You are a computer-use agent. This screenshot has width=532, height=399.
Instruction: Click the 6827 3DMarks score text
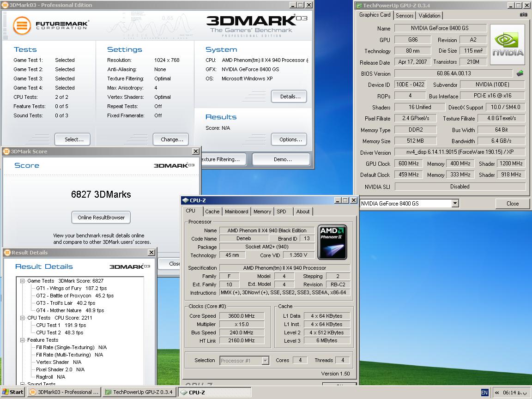[x=101, y=194]
